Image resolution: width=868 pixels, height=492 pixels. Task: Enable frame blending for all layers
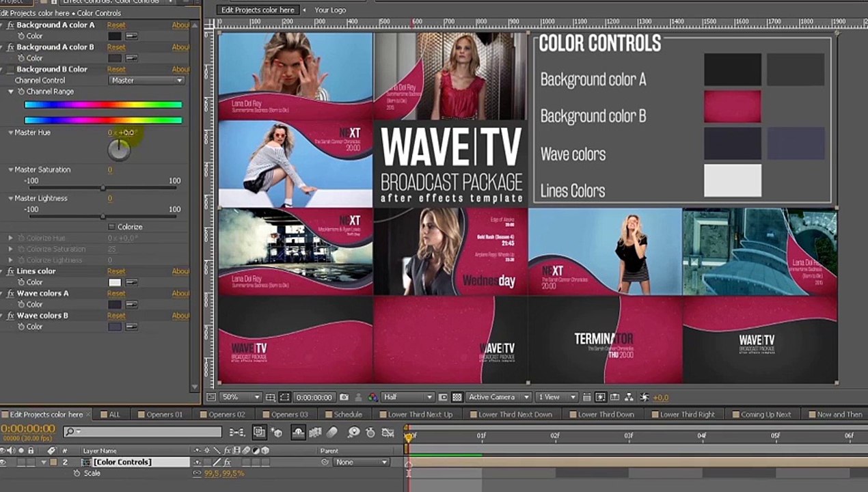(x=315, y=432)
